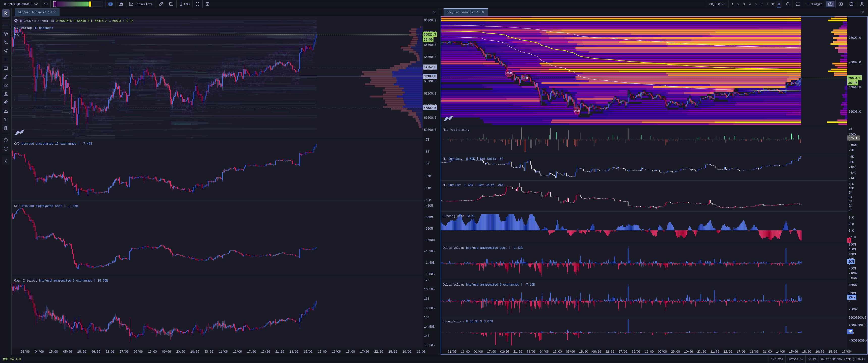Adjust the purple heatmap lower threshold handle
This screenshot has width=868, height=363.
[x=55, y=4]
